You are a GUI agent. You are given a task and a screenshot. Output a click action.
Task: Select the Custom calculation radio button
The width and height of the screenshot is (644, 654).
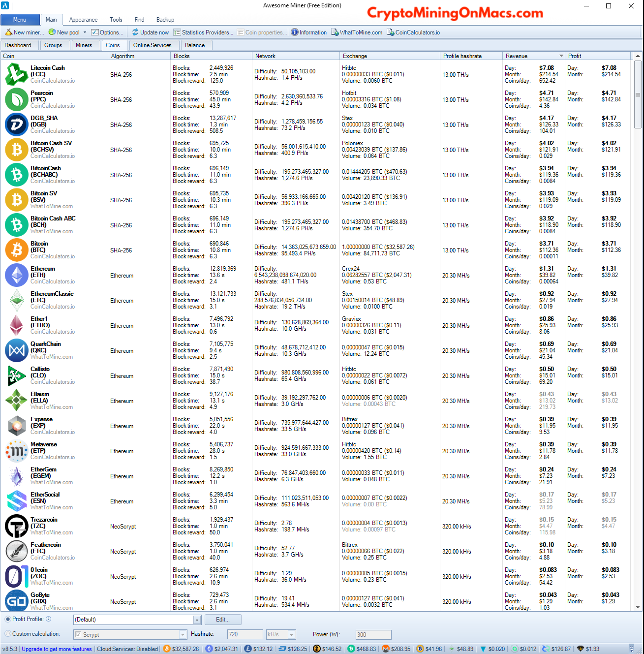[x=8, y=634]
